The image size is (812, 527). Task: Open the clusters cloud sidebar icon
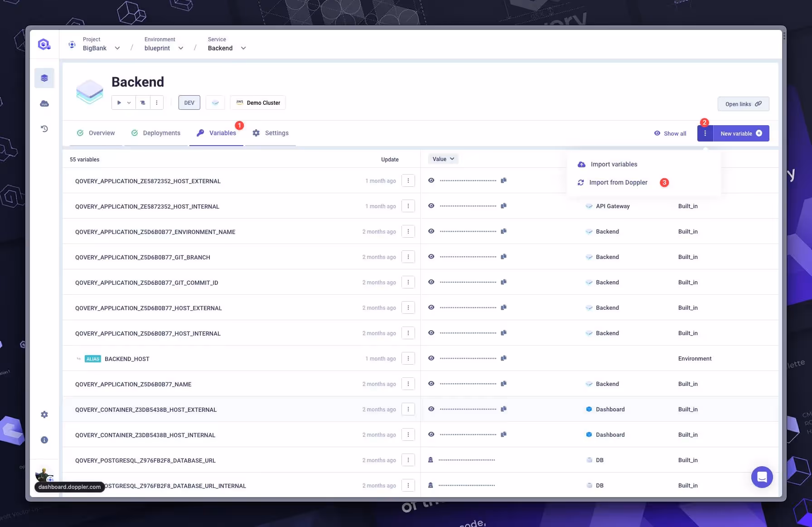pos(44,103)
